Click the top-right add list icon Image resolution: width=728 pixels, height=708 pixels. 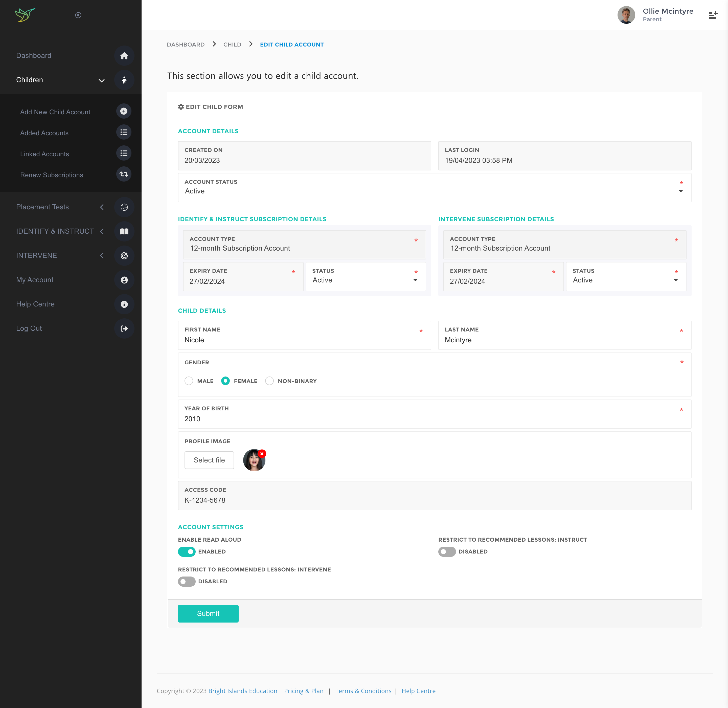(713, 15)
